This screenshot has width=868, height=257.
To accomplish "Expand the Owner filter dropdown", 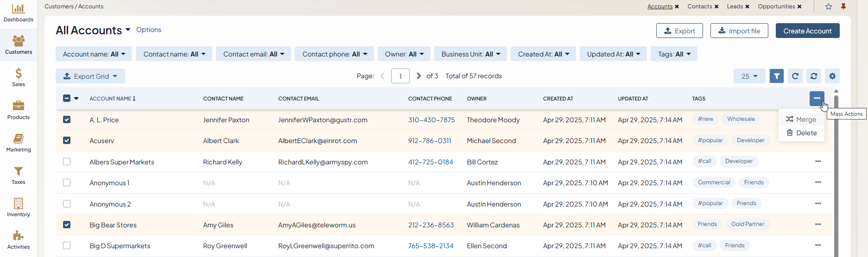I will 404,54.
